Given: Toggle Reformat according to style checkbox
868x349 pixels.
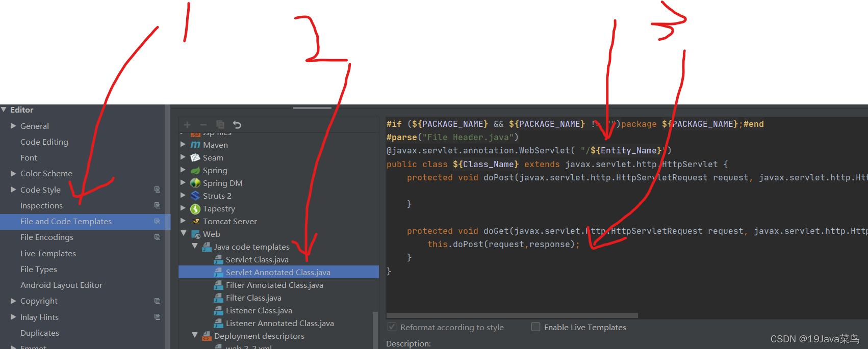Looking at the screenshot, I should pyautogui.click(x=392, y=327).
